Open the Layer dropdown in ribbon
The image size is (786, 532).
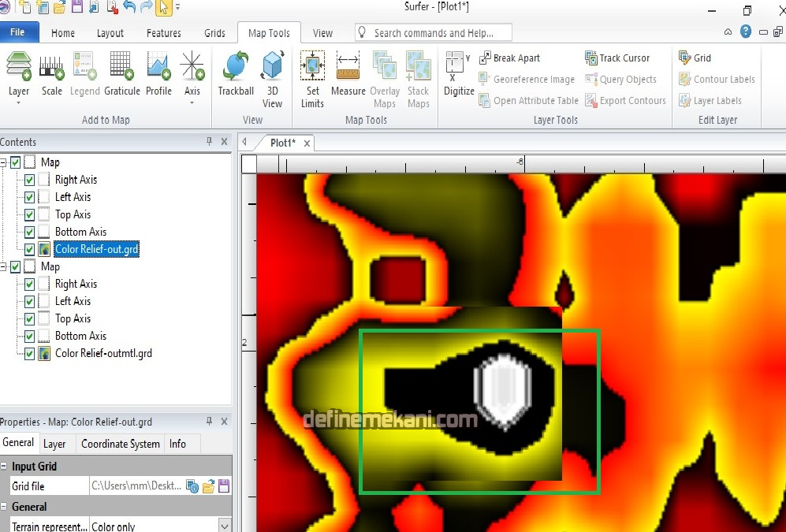point(19,91)
